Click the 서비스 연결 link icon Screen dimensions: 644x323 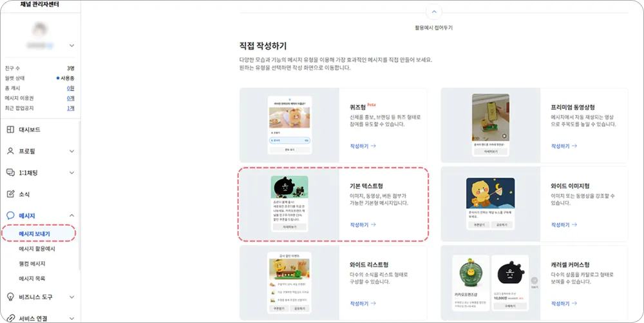coord(11,318)
